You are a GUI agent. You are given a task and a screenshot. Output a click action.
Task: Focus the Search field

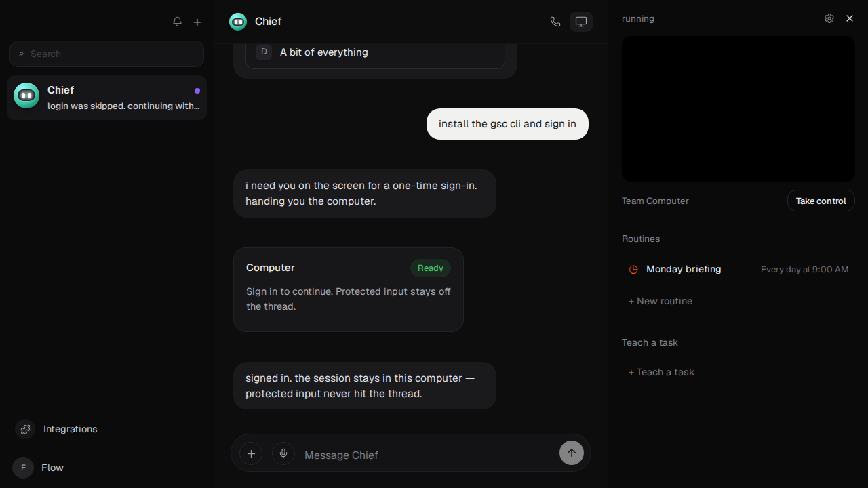[106, 54]
